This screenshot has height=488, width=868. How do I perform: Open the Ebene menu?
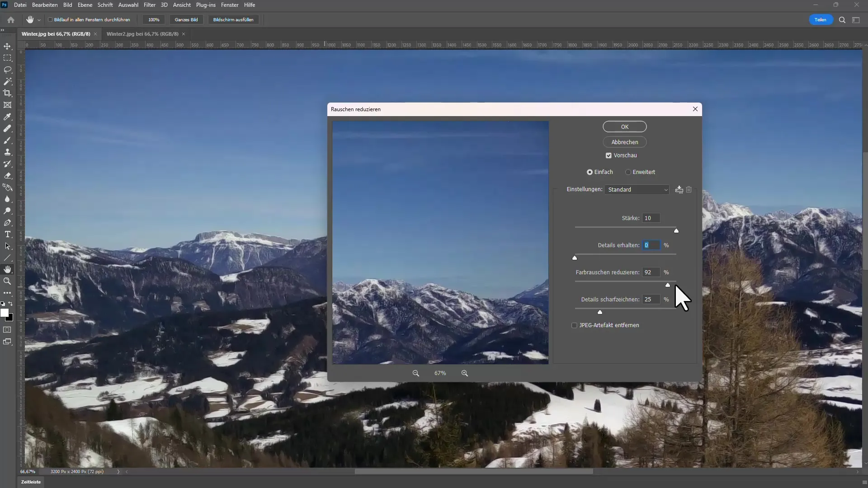tap(85, 5)
